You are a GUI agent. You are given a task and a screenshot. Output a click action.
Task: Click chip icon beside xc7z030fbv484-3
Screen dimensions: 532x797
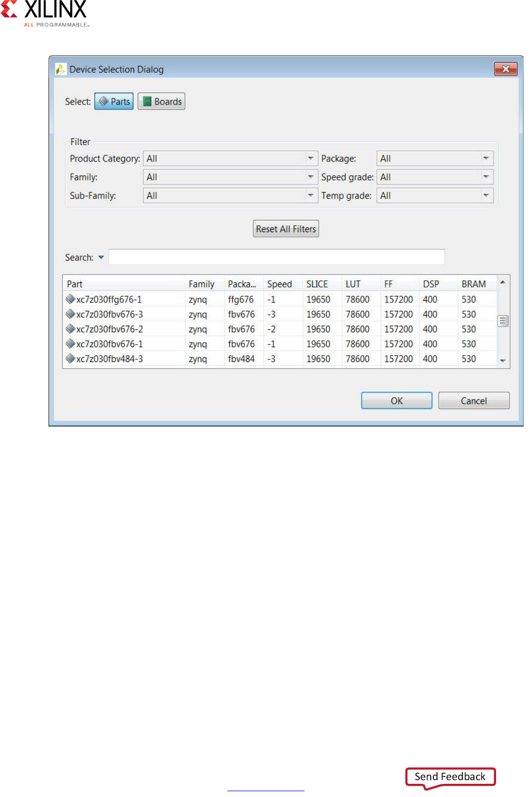click(x=70, y=358)
